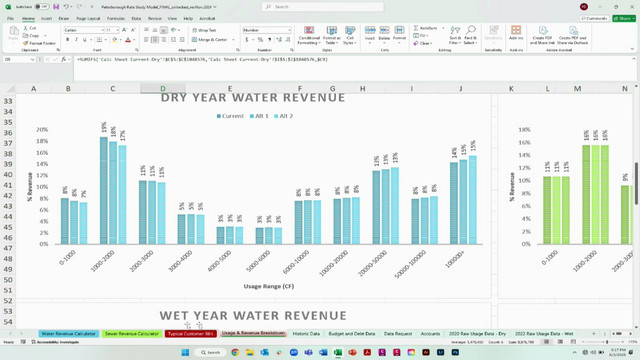The height and width of the screenshot is (360, 640).
Task: Switch to the Insert ribbon tab
Action: pos(46,18)
